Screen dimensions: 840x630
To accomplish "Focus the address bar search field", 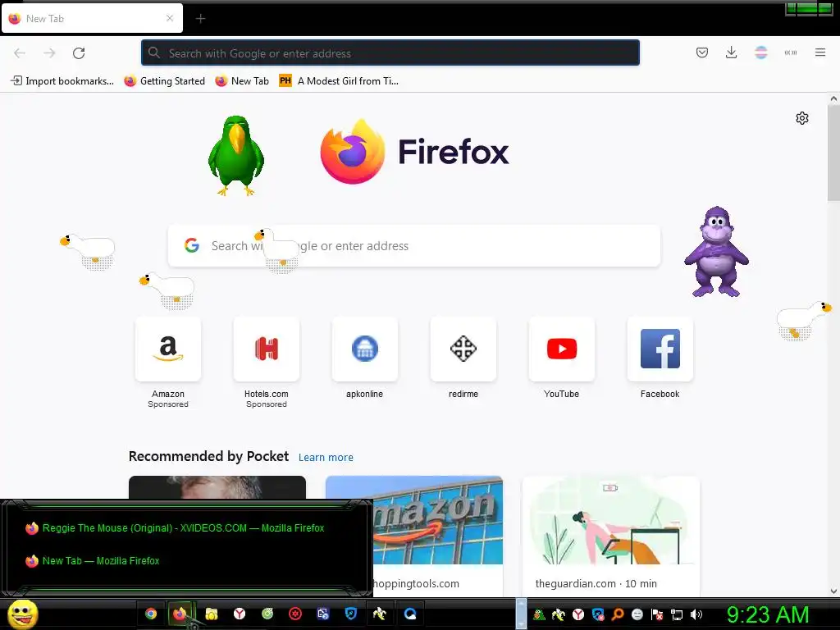I will tap(390, 53).
